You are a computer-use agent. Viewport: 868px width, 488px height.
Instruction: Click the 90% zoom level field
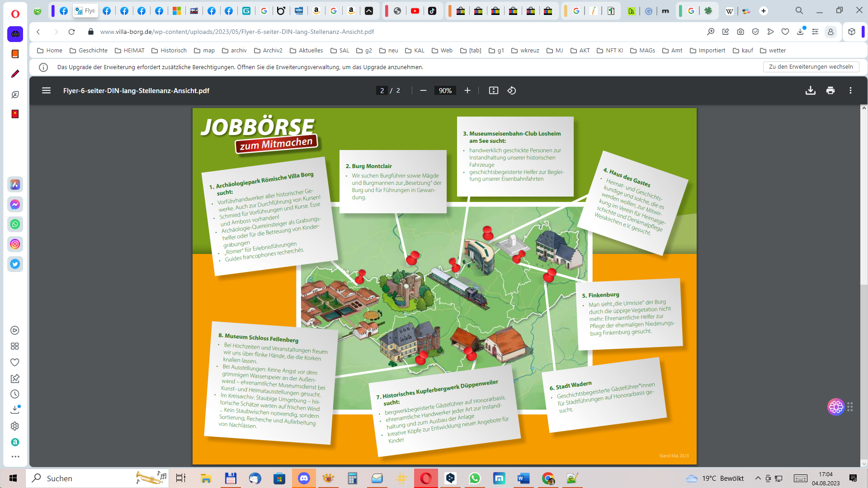click(445, 90)
